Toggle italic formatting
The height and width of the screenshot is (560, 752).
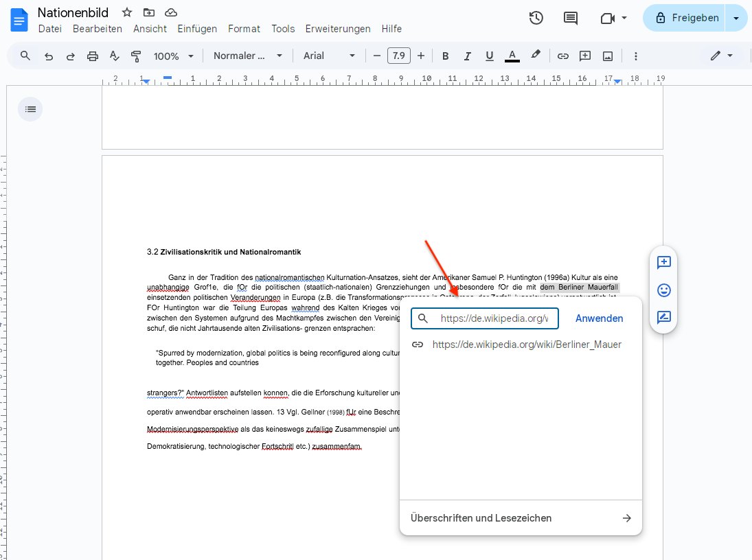468,56
